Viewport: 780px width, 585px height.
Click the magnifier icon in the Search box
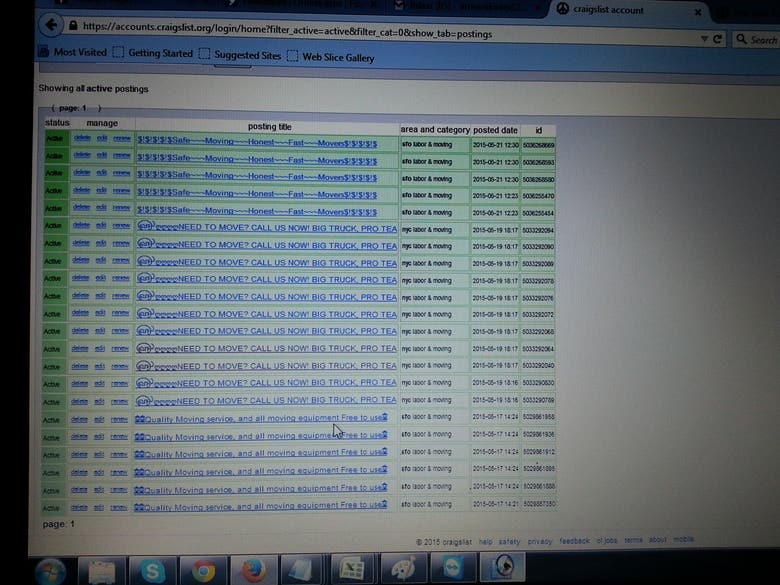(741, 39)
